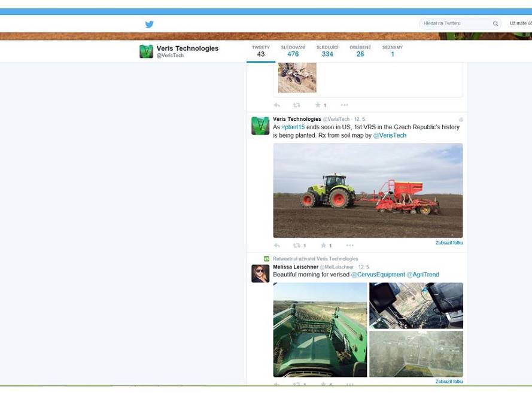The height and width of the screenshot is (399, 532).
Task: Open the Sledovaní following tab
Action: click(x=293, y=51)
